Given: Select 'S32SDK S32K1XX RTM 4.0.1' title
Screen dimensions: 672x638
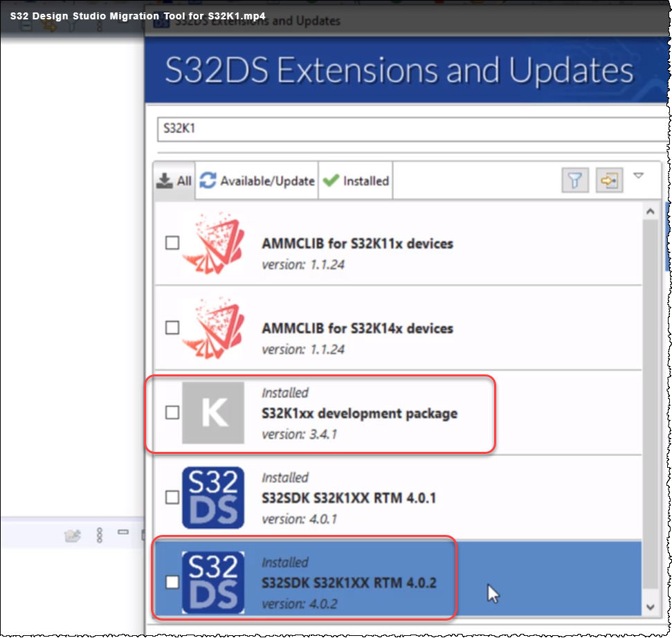Looking at the screenshot, I should point(349,498).
